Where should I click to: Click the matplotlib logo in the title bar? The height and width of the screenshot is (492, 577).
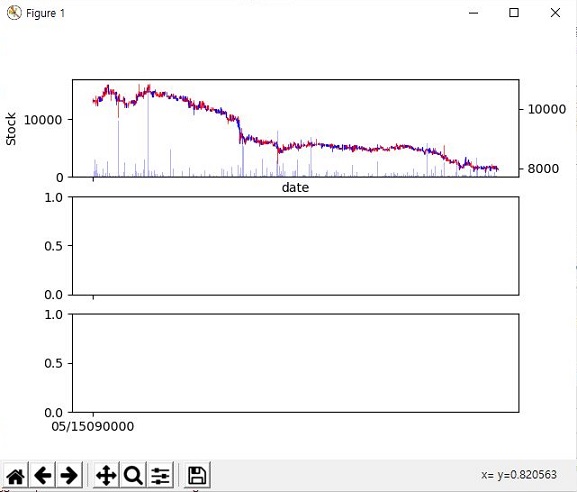(x=14, y=13)
